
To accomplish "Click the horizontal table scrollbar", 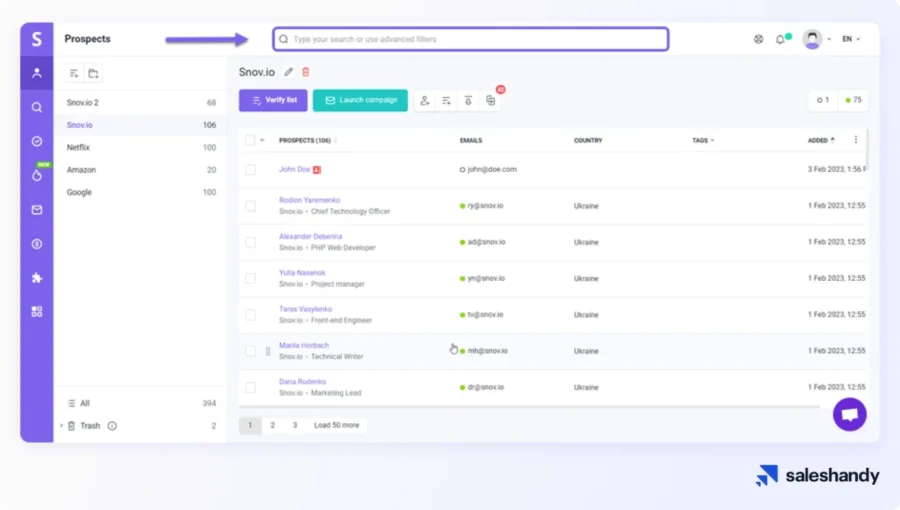I will click(529, 407).
